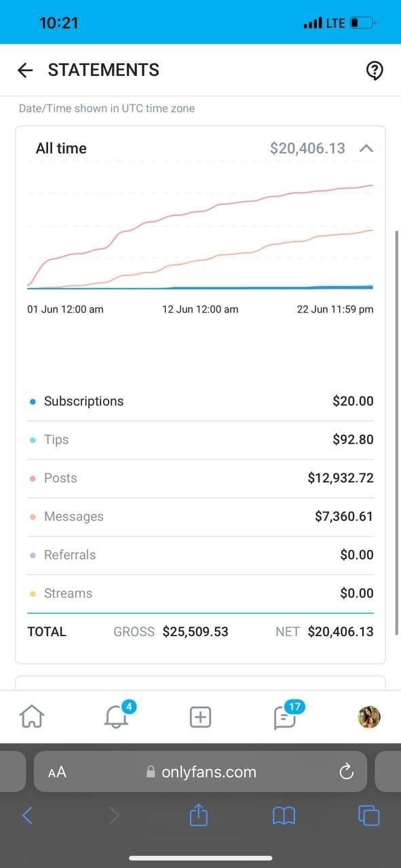Collapse the All time earnings section
This screenshot has width=401, height=868.
[x=366, y=148]
